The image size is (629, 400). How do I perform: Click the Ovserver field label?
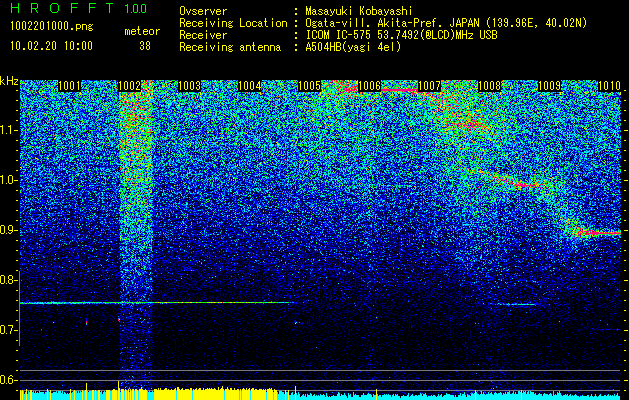pos(203,11)
